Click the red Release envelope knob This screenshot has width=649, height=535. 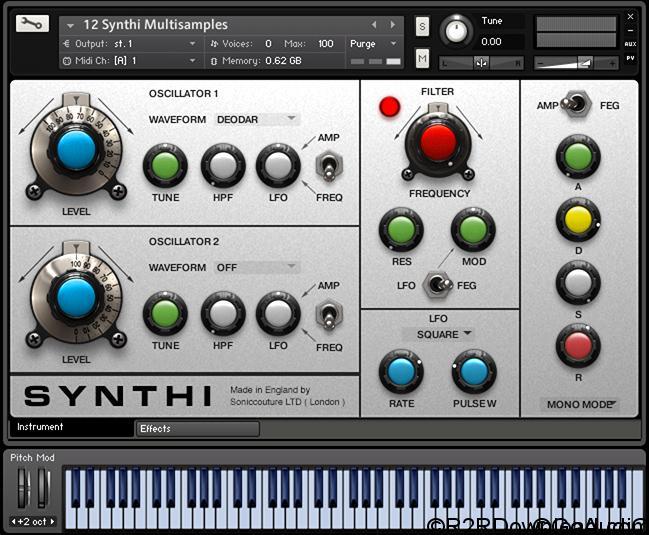coord(577,345)
